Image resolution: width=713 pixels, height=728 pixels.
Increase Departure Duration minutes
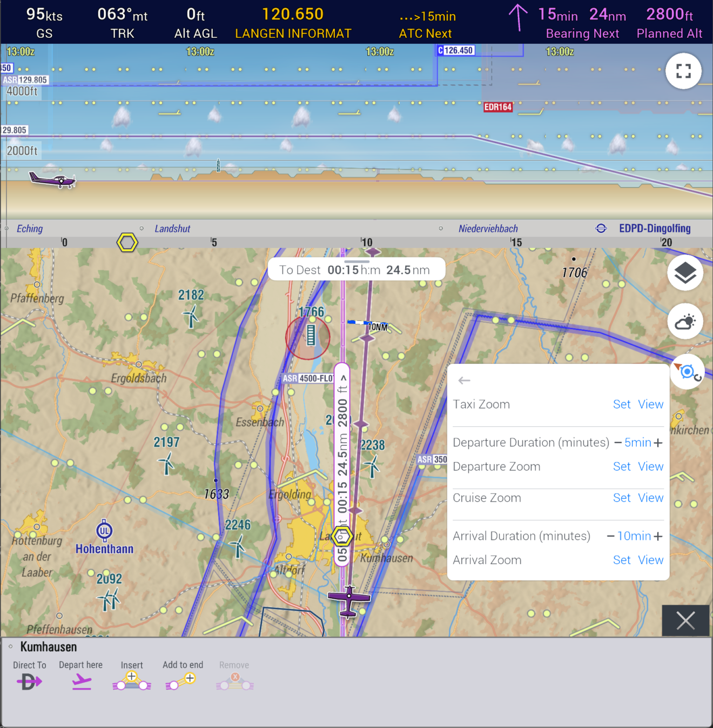[658, 443]
